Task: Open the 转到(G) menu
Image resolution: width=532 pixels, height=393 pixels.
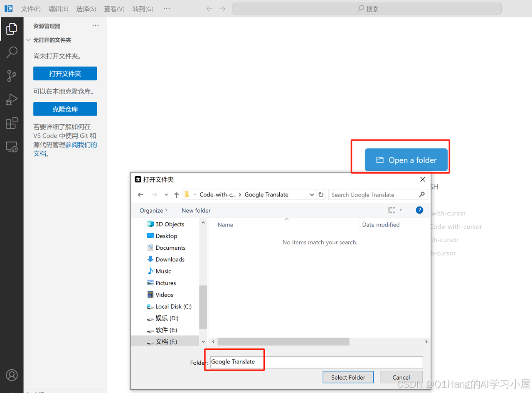Action: [x=143, y=9]
